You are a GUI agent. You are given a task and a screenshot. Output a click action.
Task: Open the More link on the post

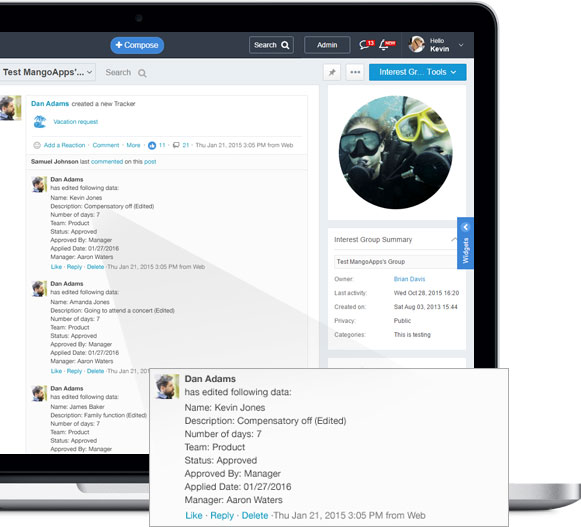[x=133, y=145]
